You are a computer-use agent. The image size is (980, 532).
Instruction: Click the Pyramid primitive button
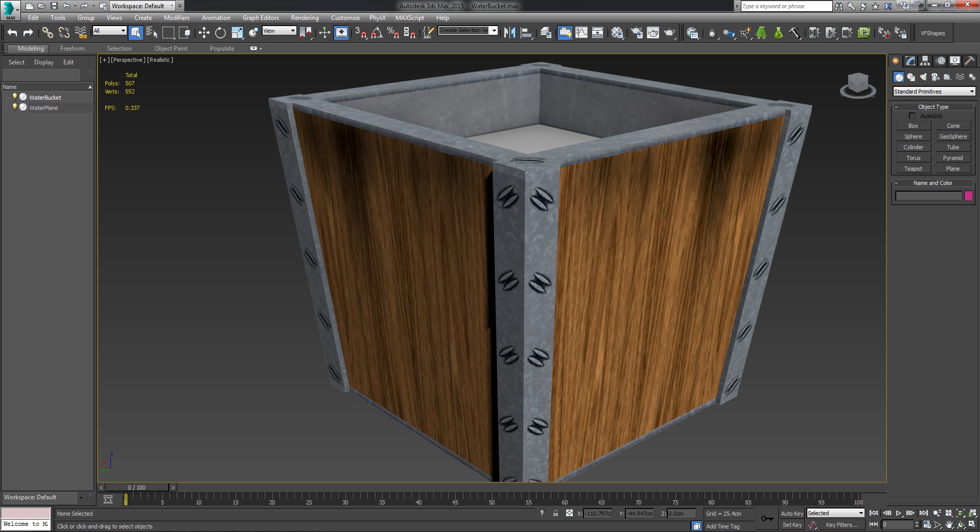tap(953, 158)
